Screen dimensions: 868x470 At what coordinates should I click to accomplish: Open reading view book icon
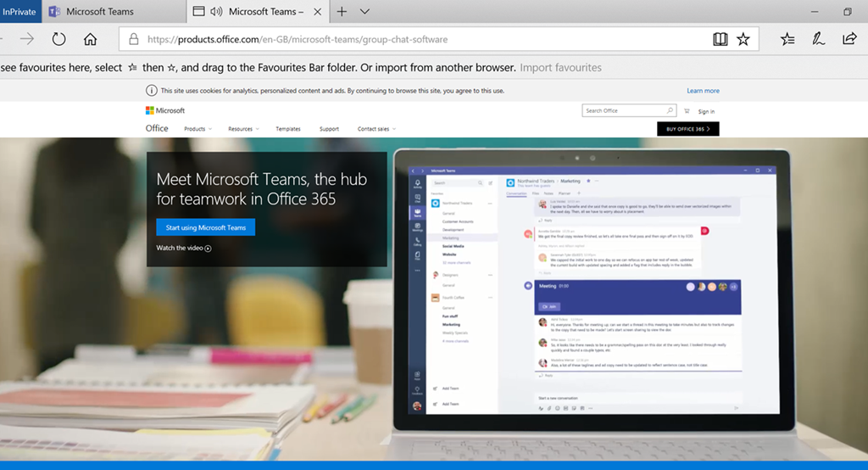pos(720,39)
